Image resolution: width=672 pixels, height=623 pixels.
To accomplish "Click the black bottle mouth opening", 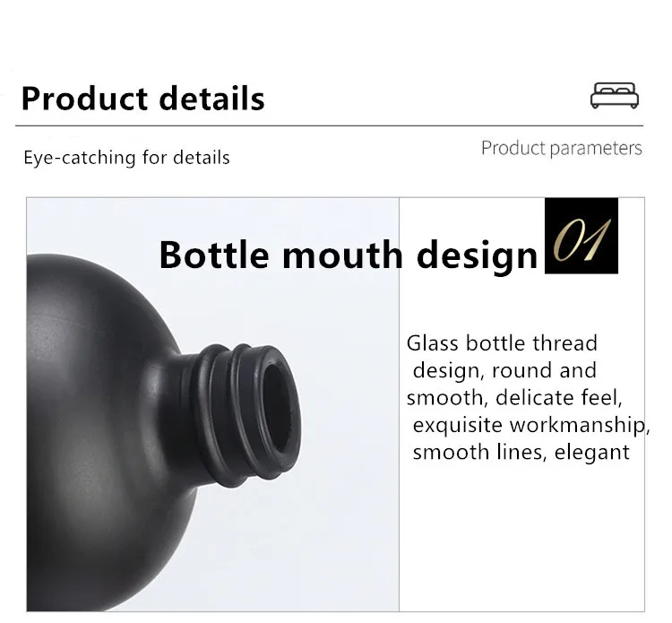I will pyautogui.click(x=278, y=408).
